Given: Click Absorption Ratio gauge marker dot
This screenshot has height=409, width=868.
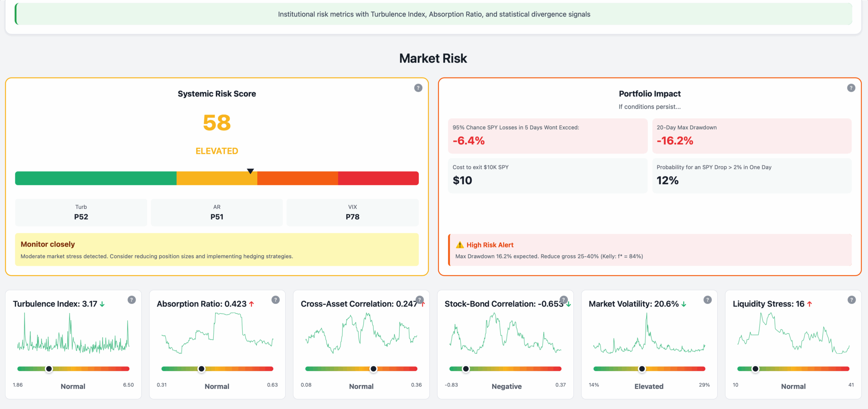Looking at the screenshot, I should 201,369.
